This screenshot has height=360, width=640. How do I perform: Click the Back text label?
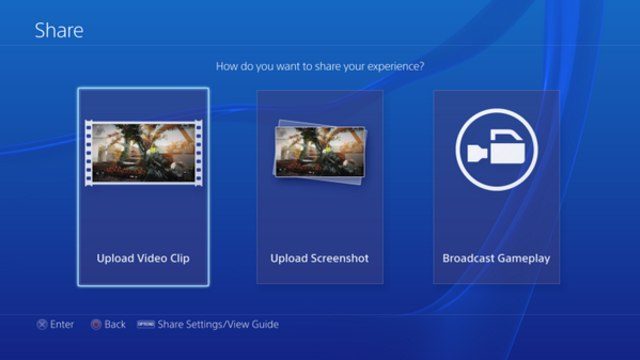pos(115,324)
